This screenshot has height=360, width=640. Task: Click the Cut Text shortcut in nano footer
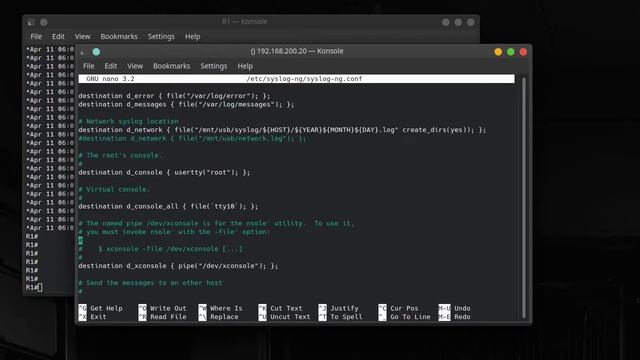[280, 308]
